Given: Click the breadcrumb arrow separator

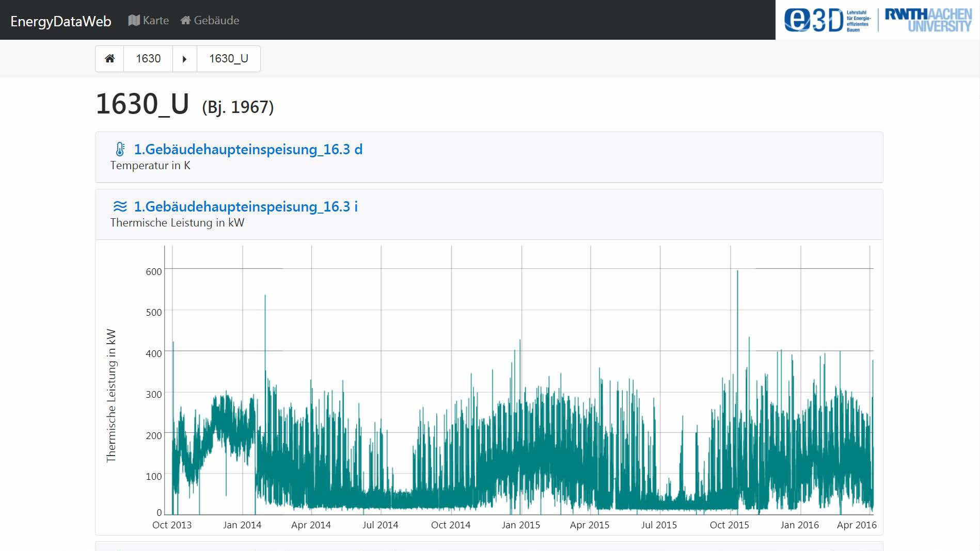Looking at the screenshot, I should 184,59.
